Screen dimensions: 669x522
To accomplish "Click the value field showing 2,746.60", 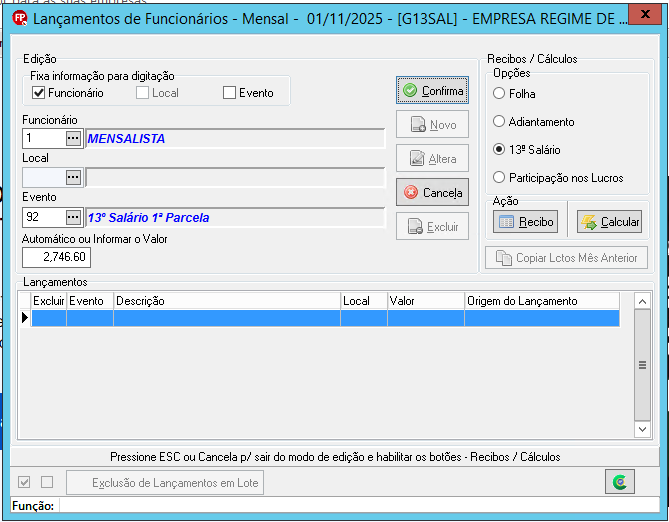I will click(56, 257).
